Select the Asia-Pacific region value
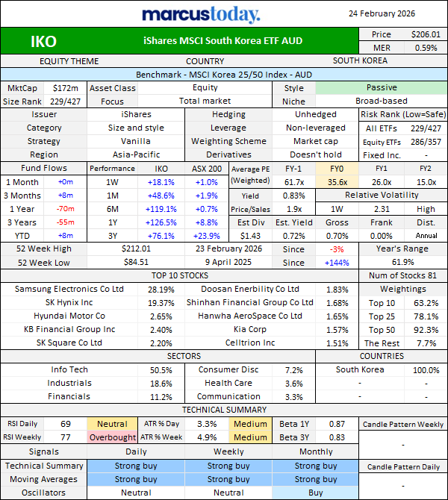This screenshot has width=448, height=500. tap(136, 154)
